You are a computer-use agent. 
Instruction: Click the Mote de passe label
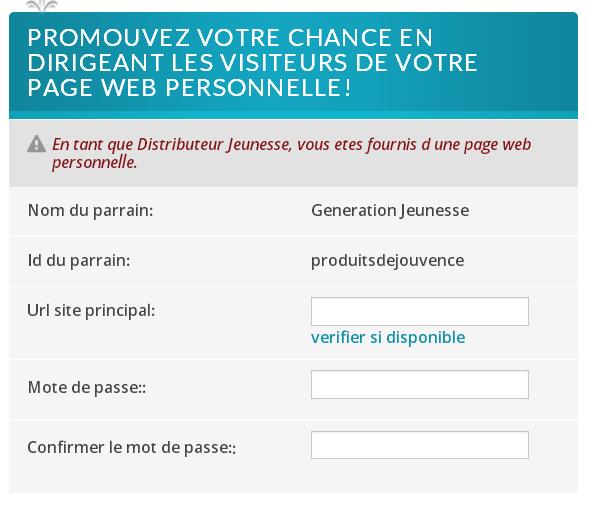point(87,387)
